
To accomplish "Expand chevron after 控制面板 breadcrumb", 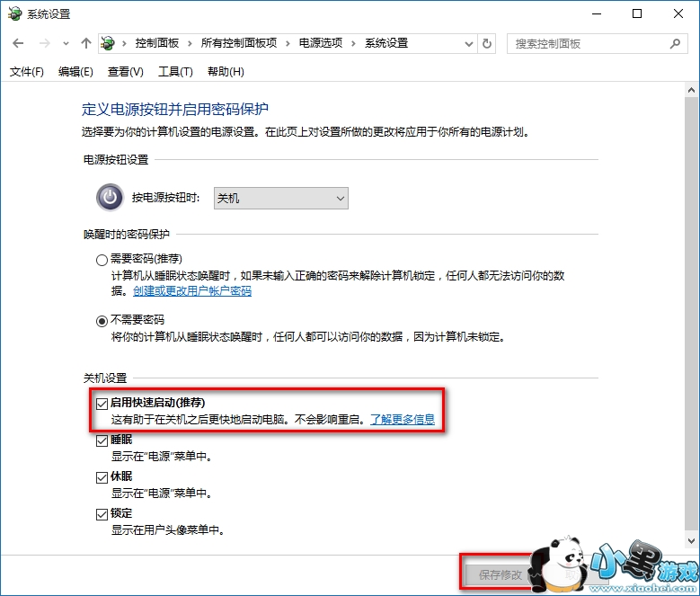I will coord(191,44).
